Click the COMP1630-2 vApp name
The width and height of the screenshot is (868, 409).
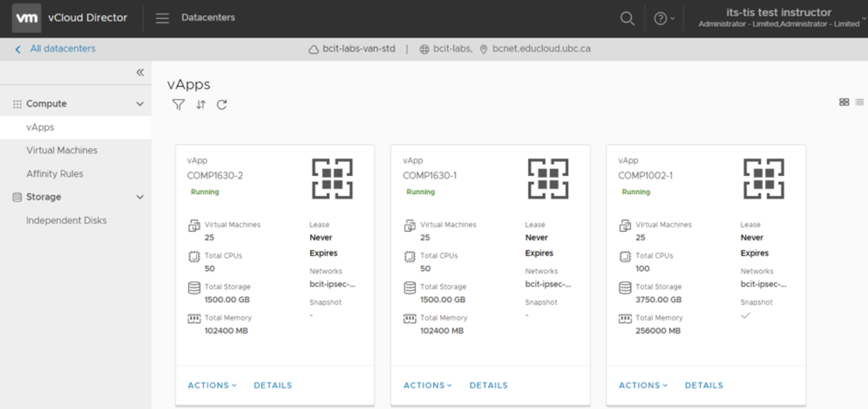point(215,176)
